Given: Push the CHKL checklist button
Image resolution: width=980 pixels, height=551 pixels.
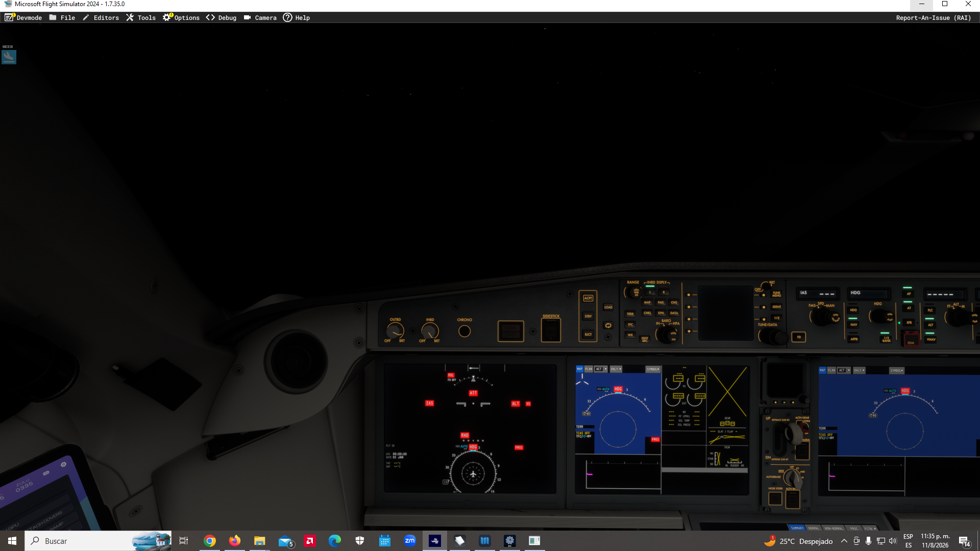Looking at the screenshot, I should pyautogui.click(x=647, y=313).
